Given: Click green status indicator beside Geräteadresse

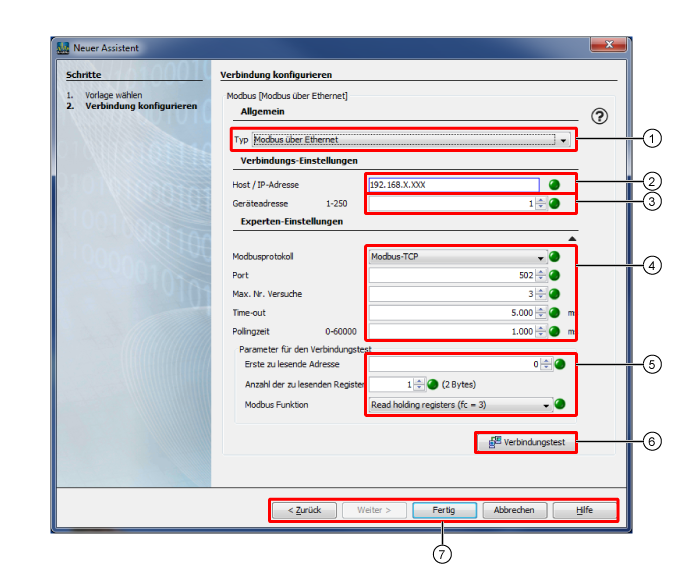Looking at the screenshot, I should pyautogui.click(x=554, y=204).
